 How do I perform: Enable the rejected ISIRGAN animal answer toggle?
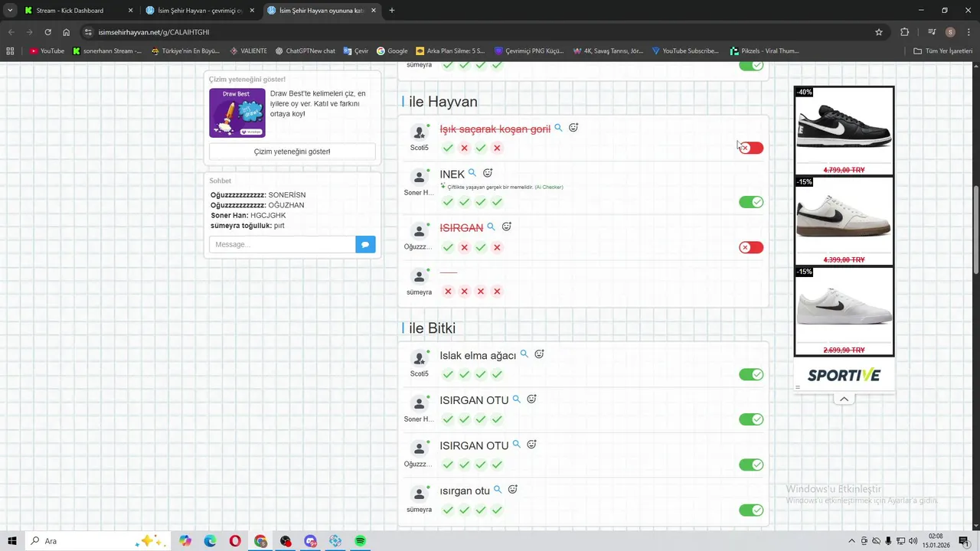pyautogui.click(x=751, y=247)
